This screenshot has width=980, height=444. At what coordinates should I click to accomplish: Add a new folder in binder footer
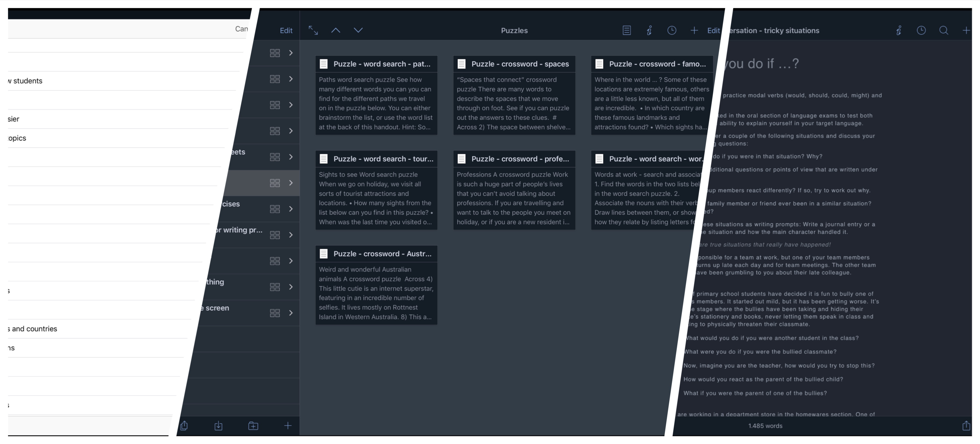[253, 426]
